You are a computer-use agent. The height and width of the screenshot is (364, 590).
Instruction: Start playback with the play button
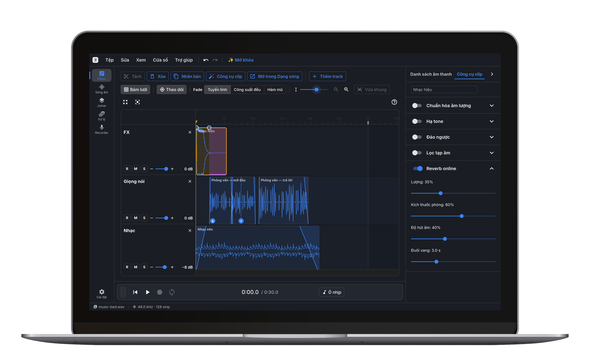[147, 292]
